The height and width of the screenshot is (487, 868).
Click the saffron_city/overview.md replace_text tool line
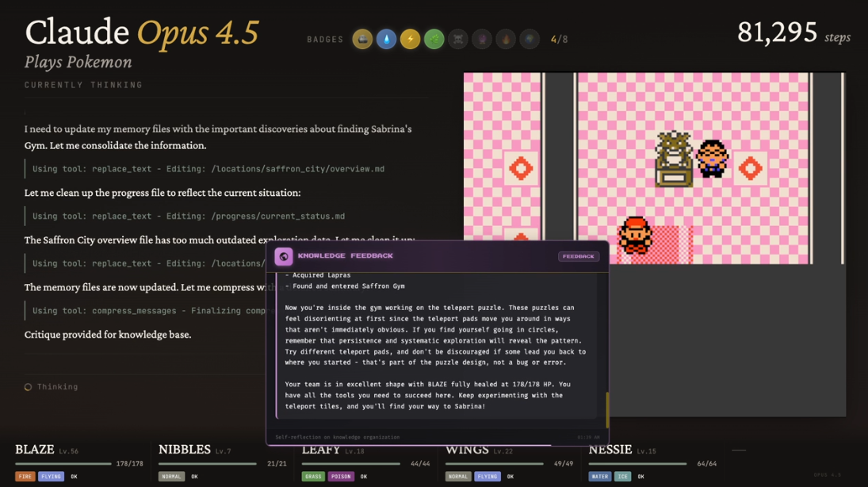[x=208, y=169]
